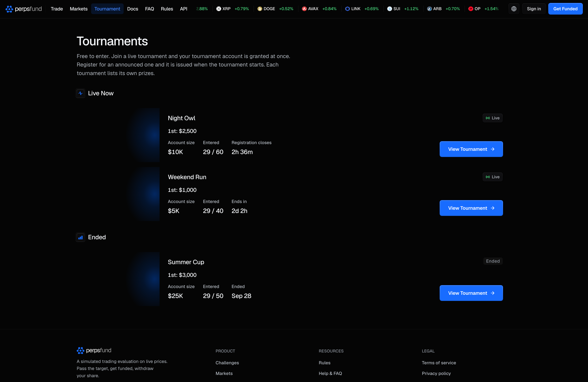Open the Rules footer link
Image resolution: width=588 pixels, height=382 pixels.
[x=325, y=363]
